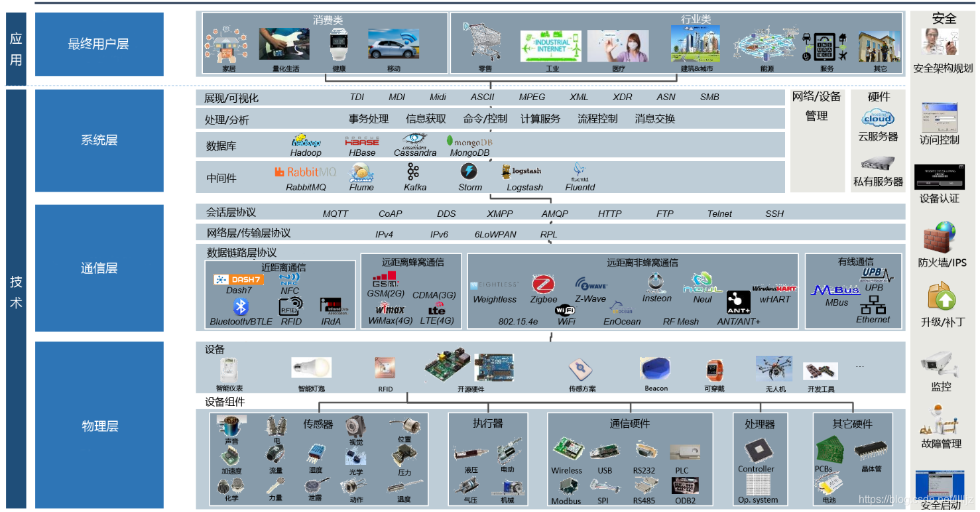Select the WirelessHART logo
The width and height of the screenshot is (980, 512).
[774, 289]
